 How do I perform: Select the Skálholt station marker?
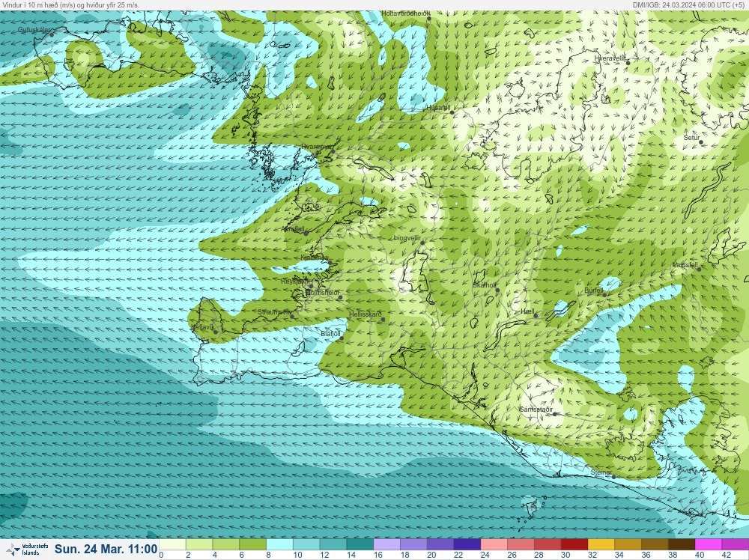pos(497,290)
